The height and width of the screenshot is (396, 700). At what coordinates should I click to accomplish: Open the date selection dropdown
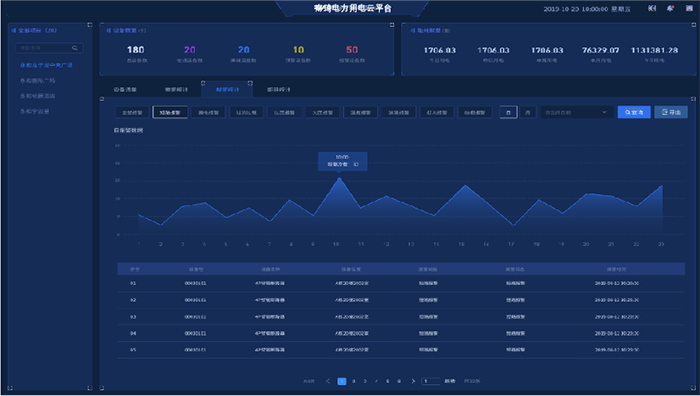click(x=576, y=112)
